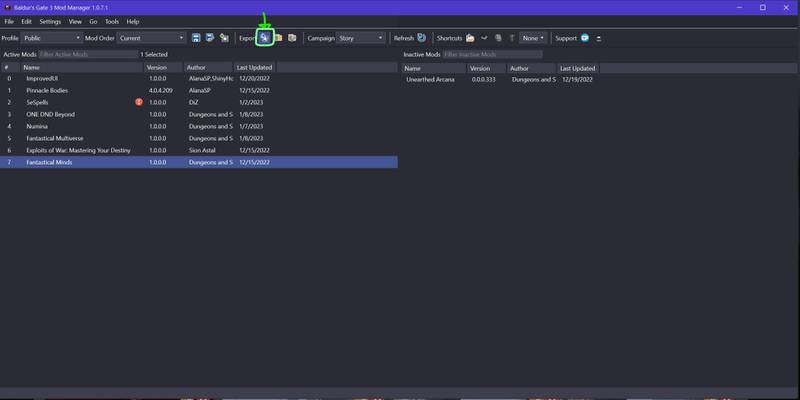Select Exploits of War: Mastering Your Destiny
Screen dimensions: 800x400
click(199, 150)
